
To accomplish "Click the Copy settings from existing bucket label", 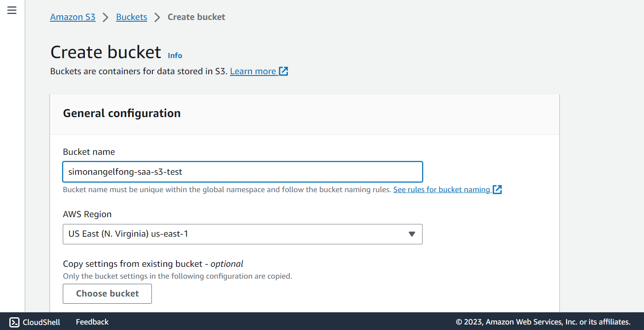I will (153, 264).
